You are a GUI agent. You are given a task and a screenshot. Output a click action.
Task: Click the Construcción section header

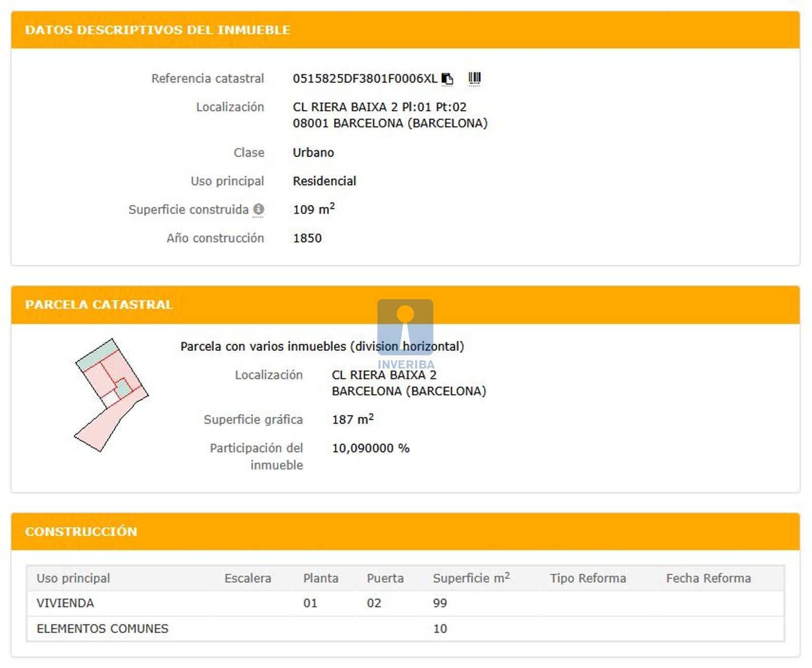point(81,531)
